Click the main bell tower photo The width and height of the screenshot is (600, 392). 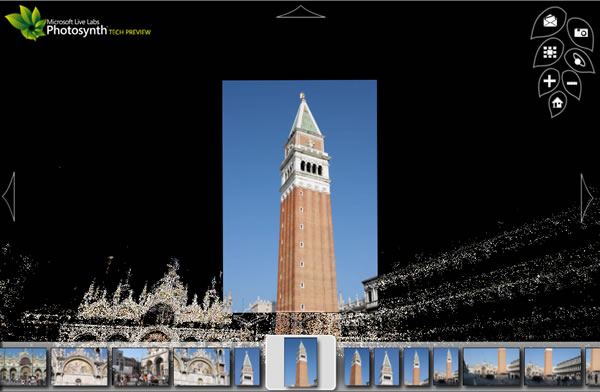click(300, 196)
